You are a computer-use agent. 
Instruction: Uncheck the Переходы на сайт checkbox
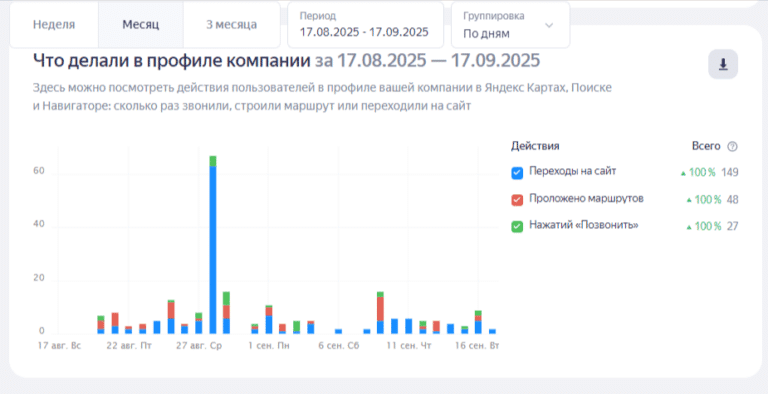pos(517,172)
